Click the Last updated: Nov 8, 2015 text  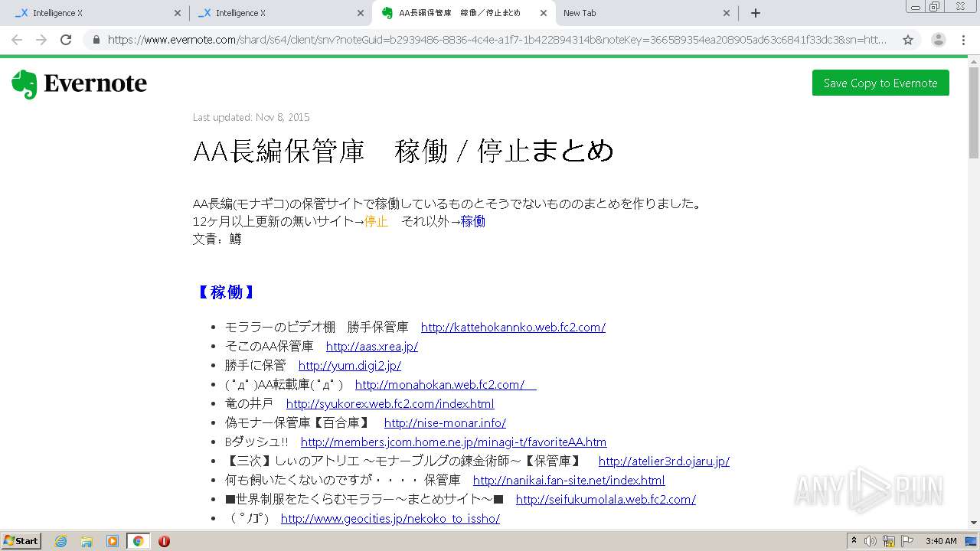[251, 117]
